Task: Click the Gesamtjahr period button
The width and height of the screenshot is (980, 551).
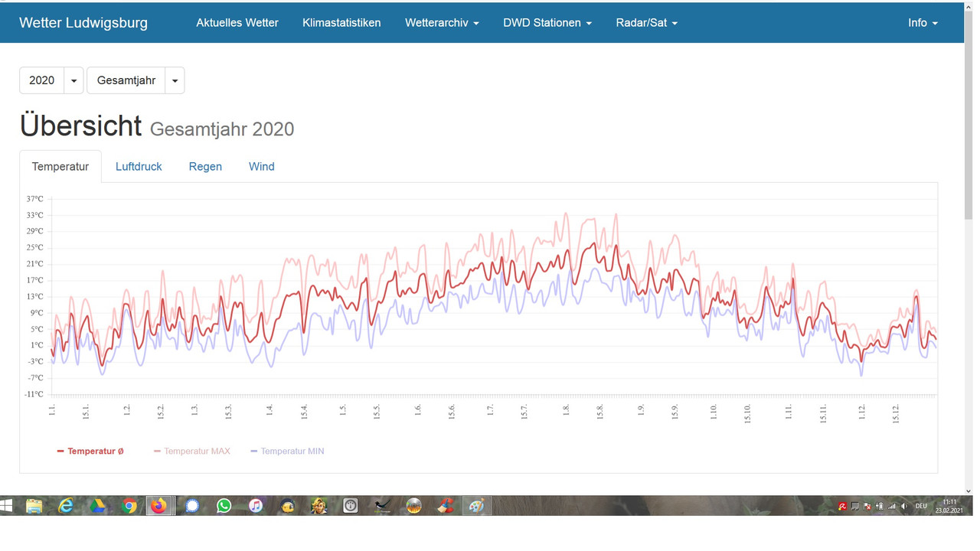Action: (126, 80)
